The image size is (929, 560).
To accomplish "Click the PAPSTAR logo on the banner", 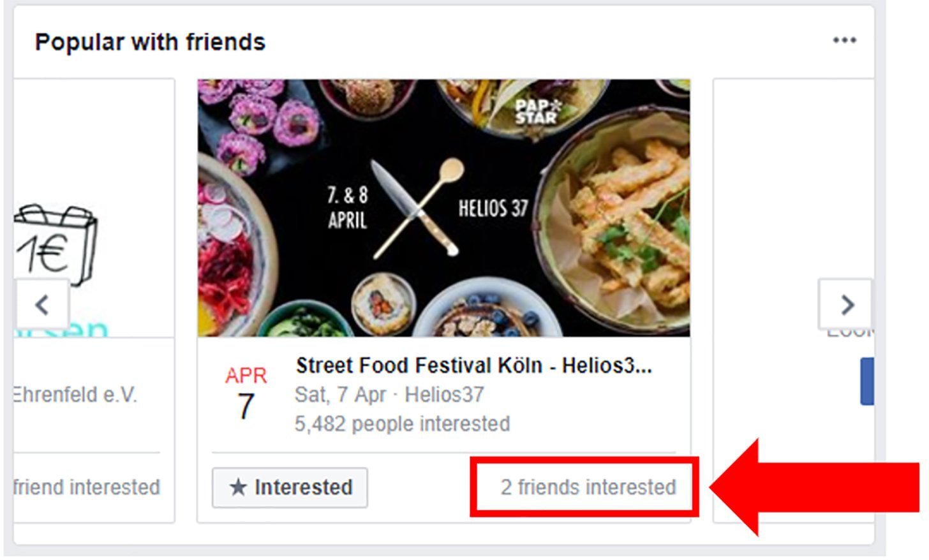I will (x=537, y=111).
